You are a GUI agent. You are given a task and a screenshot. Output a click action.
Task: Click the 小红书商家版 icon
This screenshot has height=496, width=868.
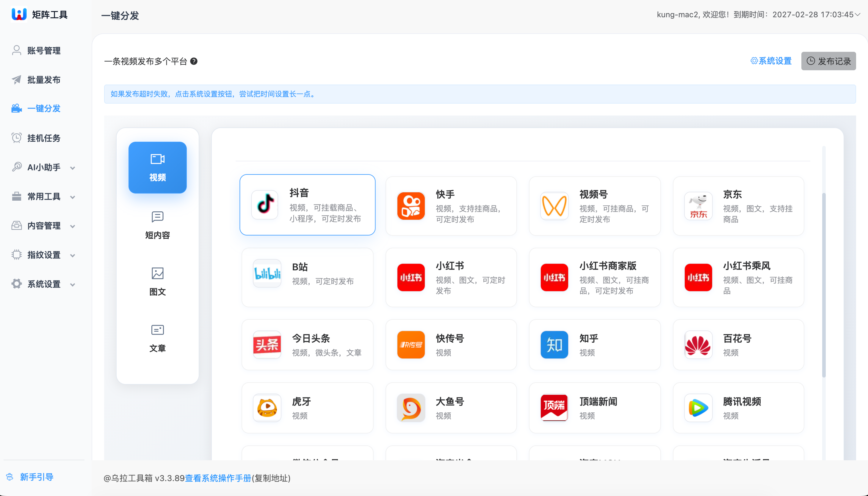point(554,277)
